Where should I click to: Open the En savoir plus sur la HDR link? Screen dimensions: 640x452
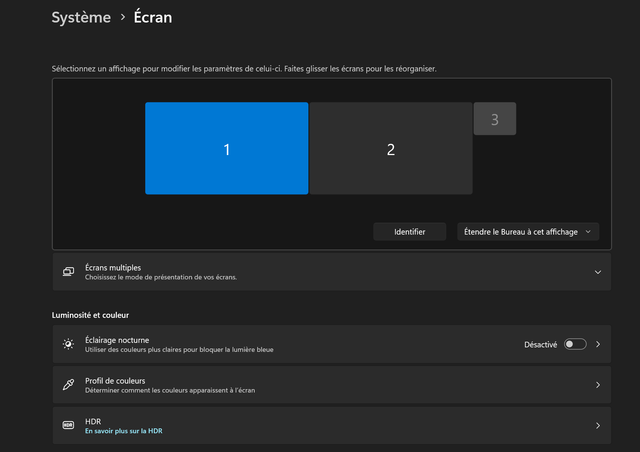(x=124, y=431)
